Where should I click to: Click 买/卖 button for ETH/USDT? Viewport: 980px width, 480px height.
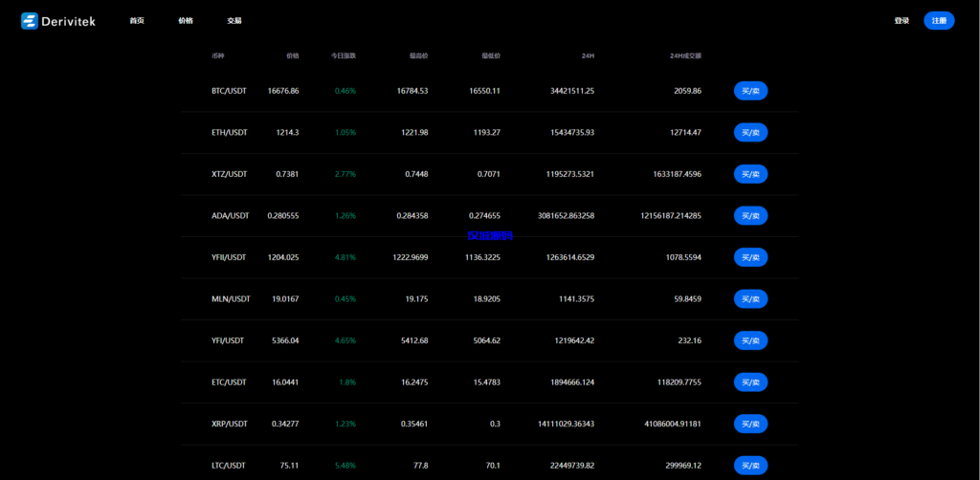750,133
